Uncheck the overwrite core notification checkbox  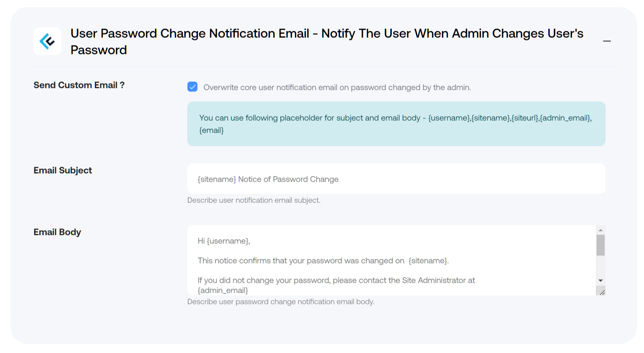coord(192,87)
